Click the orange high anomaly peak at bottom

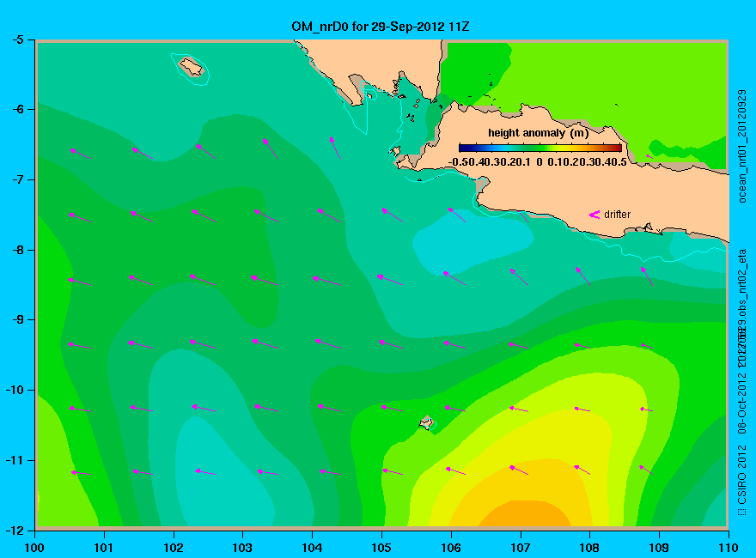526,514
